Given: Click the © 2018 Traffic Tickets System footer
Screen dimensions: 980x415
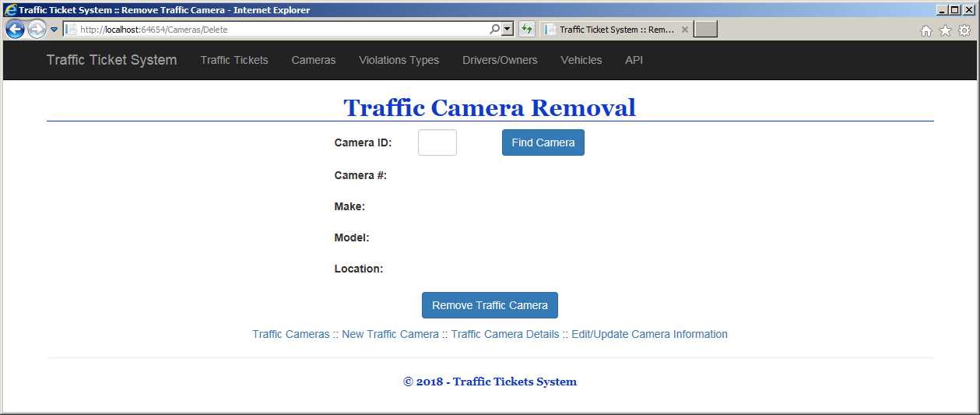Looking at the screenshot, I should click(x=490, y=382).
